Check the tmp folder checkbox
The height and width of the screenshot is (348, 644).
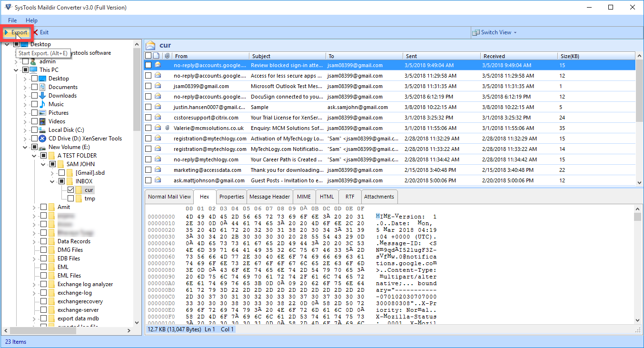(x=70, y=198)
